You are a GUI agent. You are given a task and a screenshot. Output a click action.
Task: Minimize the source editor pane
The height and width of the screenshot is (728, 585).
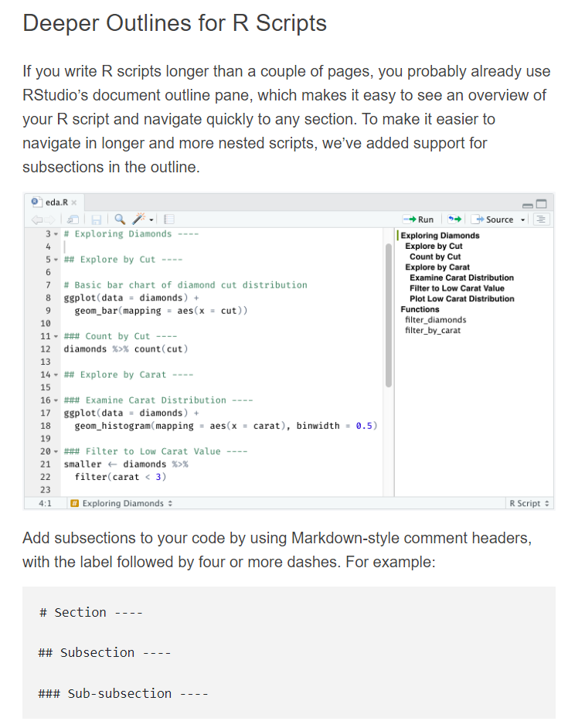coord(528,205)
